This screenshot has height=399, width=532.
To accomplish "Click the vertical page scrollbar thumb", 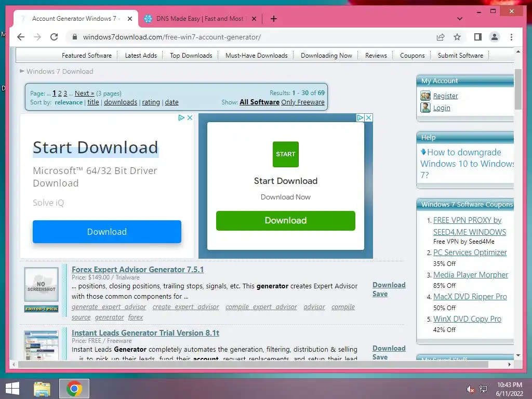I will (x=518, y=89).
